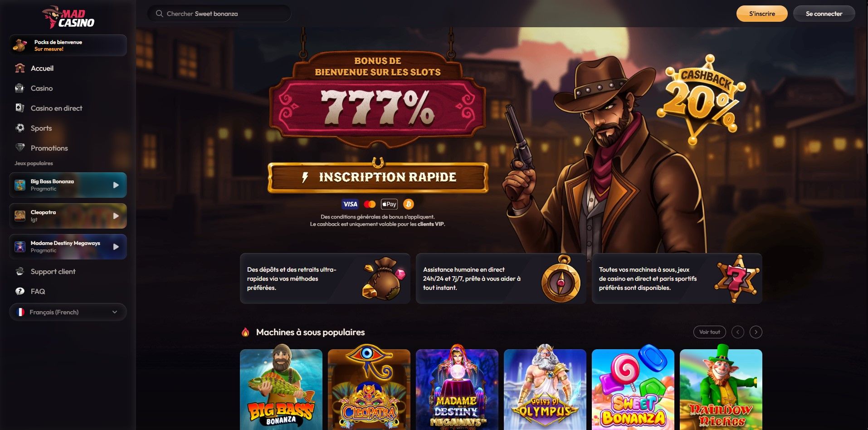Open Promotions via the diamond icon
The height and width of the screenshot is (430, 868).
[20, 148]
